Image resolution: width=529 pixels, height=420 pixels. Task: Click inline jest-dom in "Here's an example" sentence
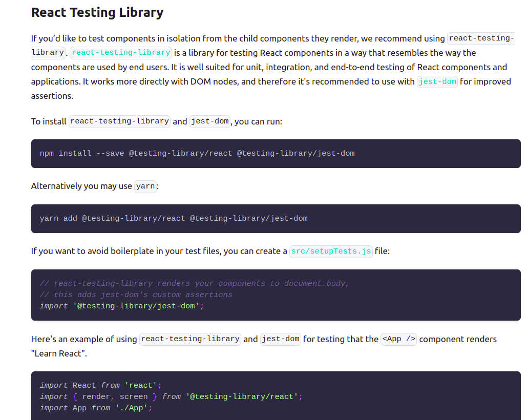click(281, 339)
